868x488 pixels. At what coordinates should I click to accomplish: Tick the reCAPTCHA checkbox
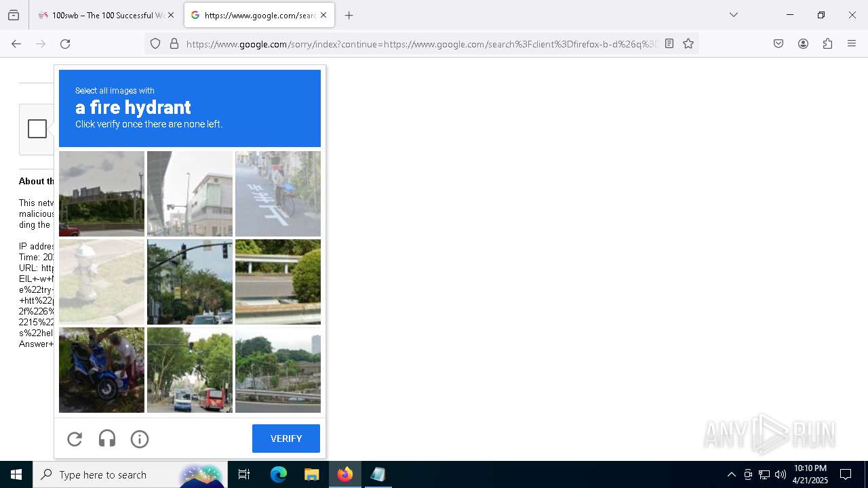[x=37, y=129]
